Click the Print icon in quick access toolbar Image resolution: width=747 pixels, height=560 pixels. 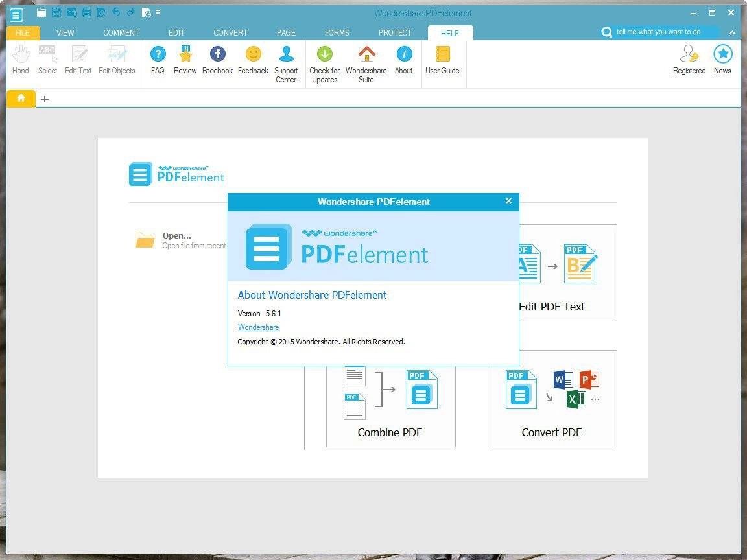pos(86,12)
